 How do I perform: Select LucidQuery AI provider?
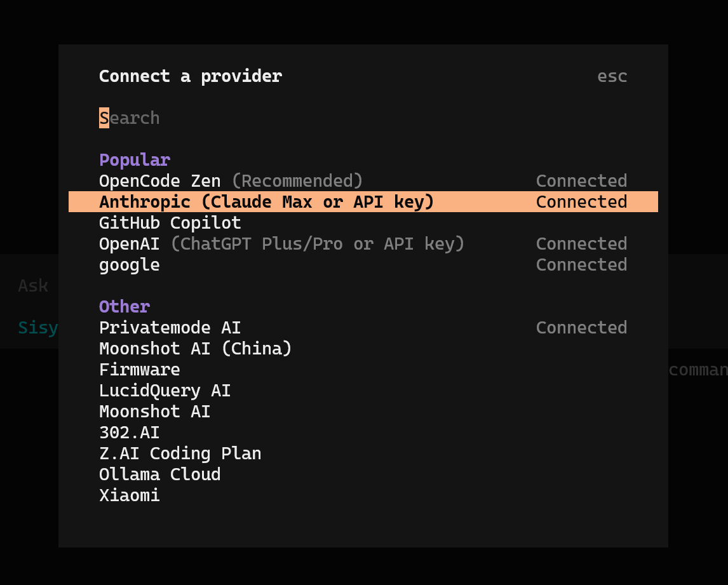363,390
